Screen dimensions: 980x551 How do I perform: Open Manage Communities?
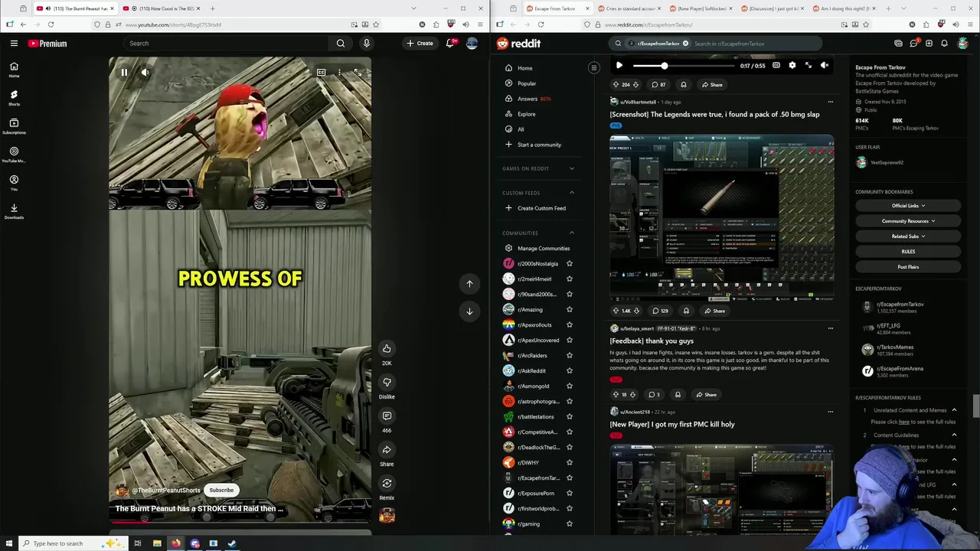(536, 249)
